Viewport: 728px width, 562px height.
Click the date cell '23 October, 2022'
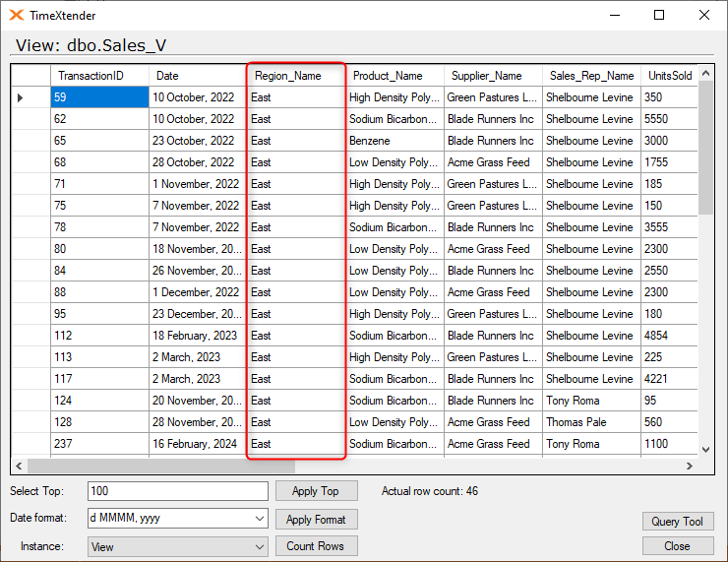198,141
